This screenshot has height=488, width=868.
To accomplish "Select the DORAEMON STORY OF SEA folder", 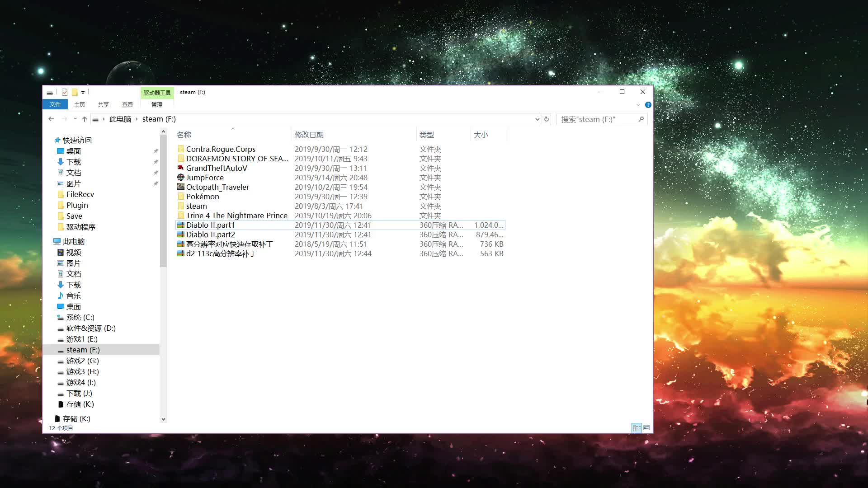I will click(237, 159).
